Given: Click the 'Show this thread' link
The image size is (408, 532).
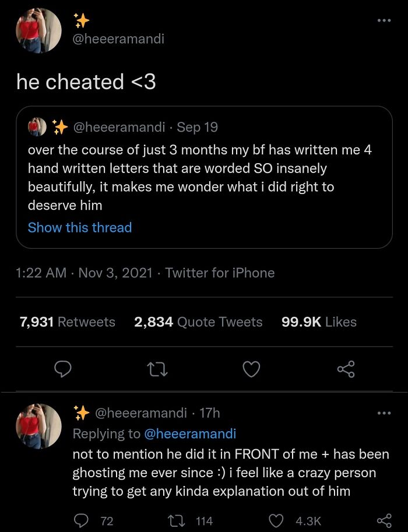Looking at the screenshot, I should [x=80, y=227].
